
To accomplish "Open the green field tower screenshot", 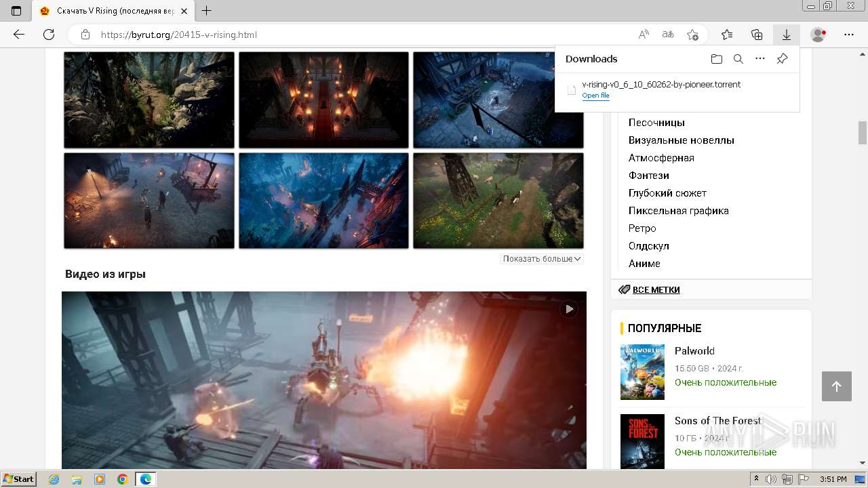I will click(498, 201).
